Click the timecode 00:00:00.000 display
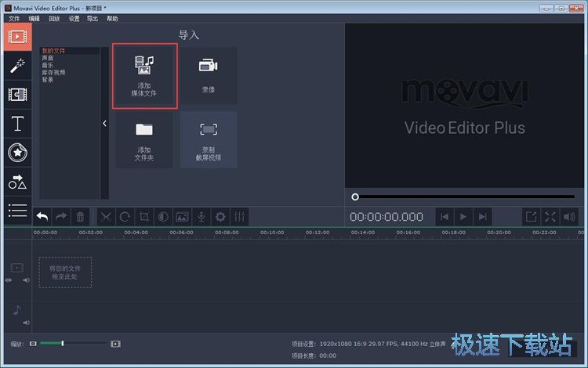Viewport: 588px width, 368px height. pyautogui.click(x=387, y=217)
